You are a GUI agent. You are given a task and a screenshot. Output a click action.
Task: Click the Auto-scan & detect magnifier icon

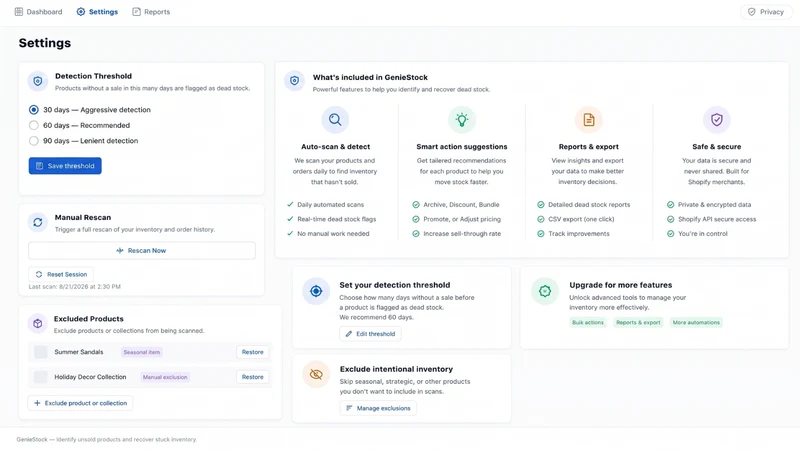pyautogui.click(x=335, y=119)
